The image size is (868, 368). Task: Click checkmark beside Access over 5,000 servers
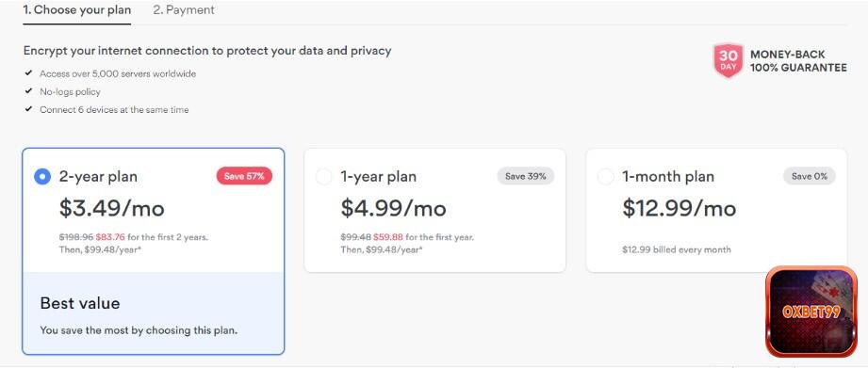[x=29, y=72]
